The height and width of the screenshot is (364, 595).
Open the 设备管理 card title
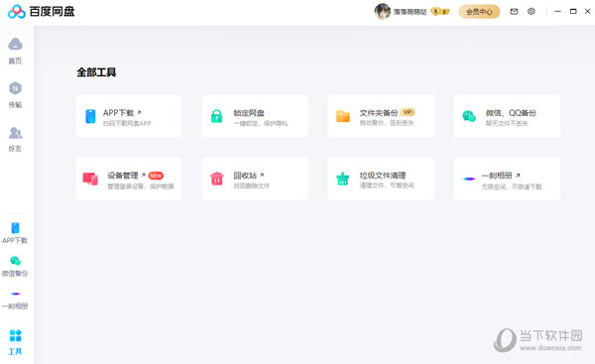pyautogui.click(x=123, y=176)
